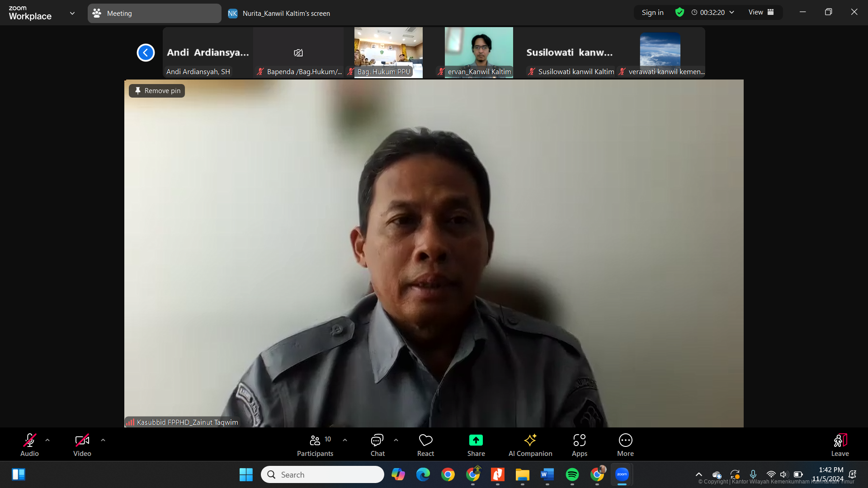Viewport: 868px width, 488px height.
Task: Open the Participants panel
Action: pyautogui.click(x=315, y=445)
